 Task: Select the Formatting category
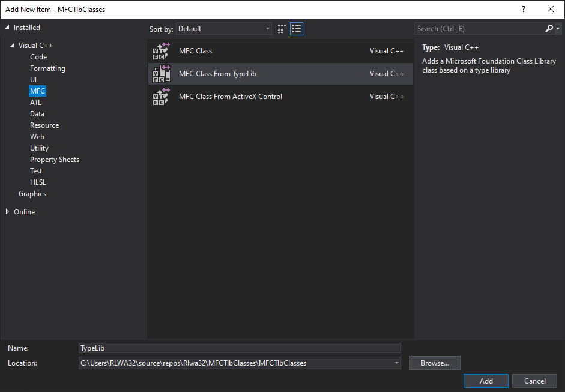point(47,68)
